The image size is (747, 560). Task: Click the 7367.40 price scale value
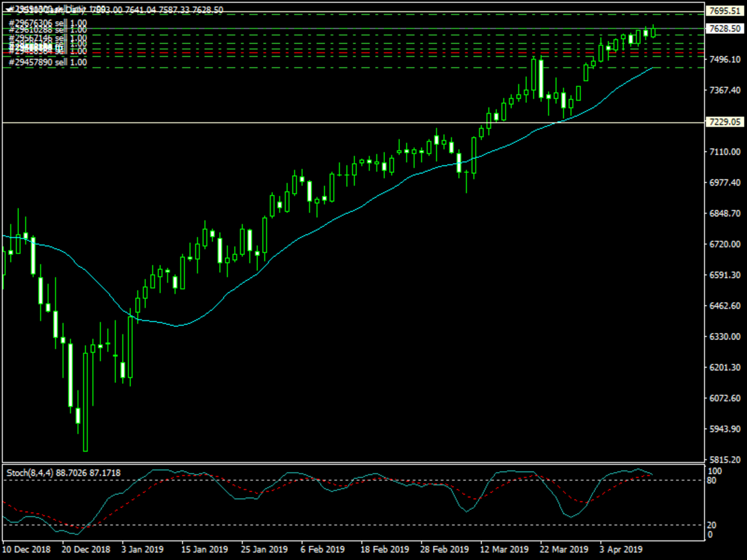(725, 90)
